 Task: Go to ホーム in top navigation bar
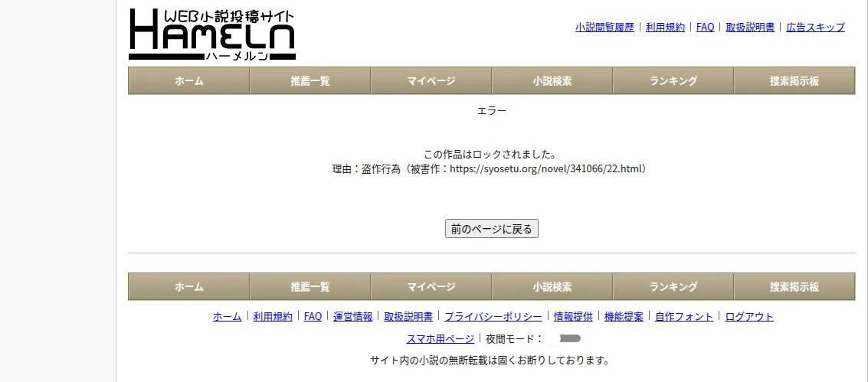[188, 80]
